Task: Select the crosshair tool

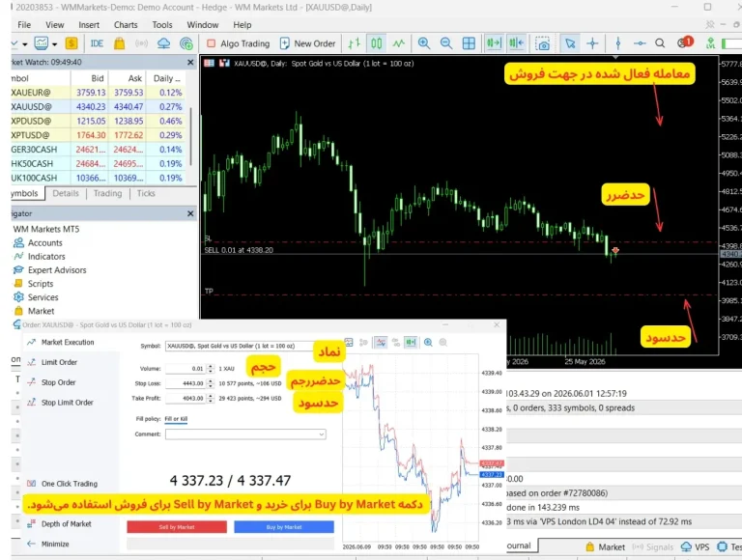Action: pos(592,43)
